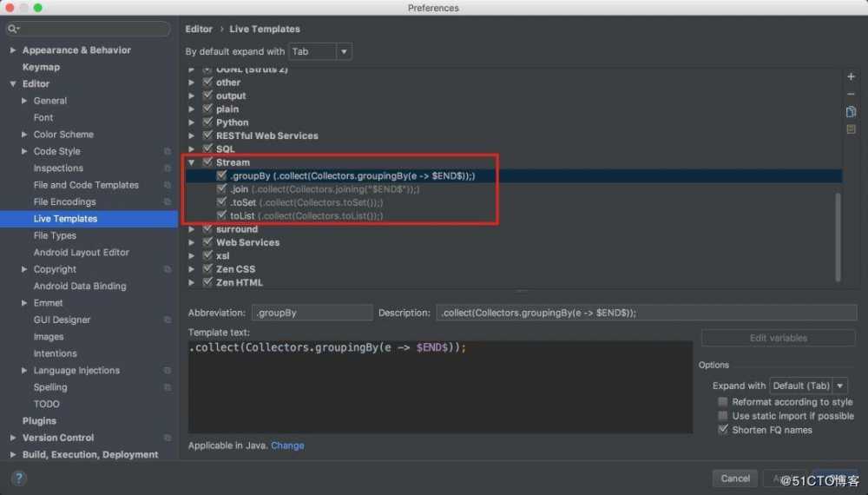Toggle the .join template checkbox
Image resolution: width=868 pixels, height=495 pixels.
click(x=221, y=188)
